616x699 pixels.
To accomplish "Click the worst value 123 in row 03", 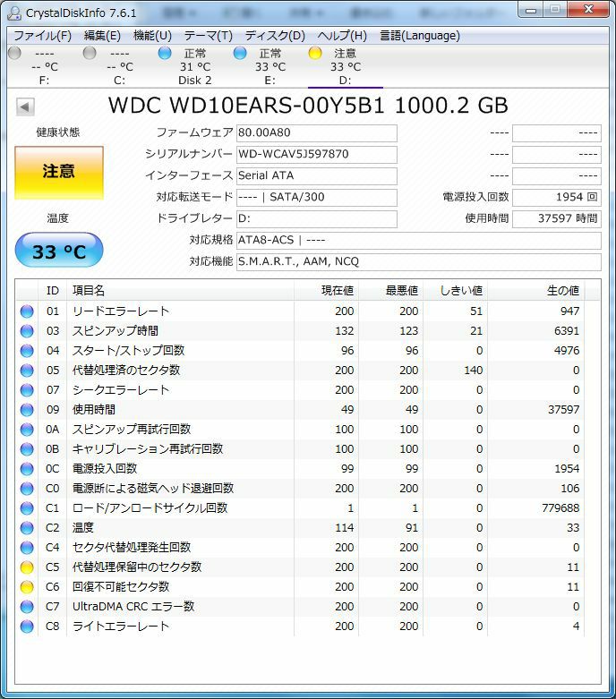I will pyautogui.click(x=408, y=331).
